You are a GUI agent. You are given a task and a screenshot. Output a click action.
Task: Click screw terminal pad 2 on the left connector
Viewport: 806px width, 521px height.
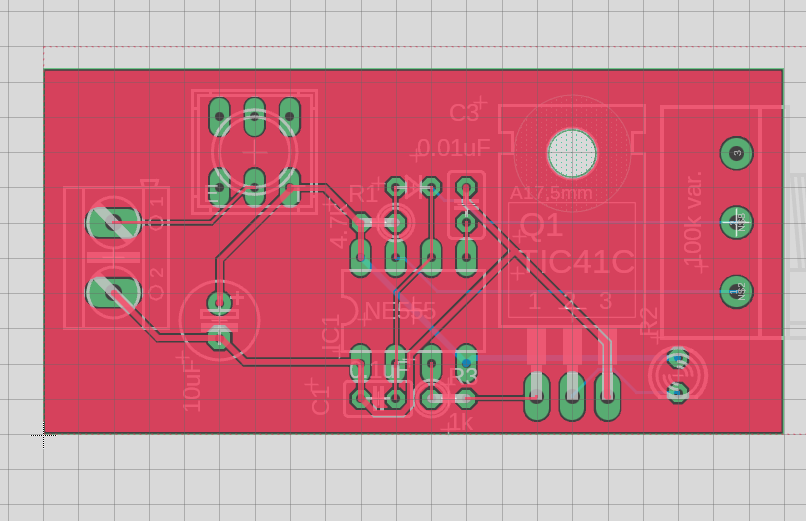tap(111, 292)
